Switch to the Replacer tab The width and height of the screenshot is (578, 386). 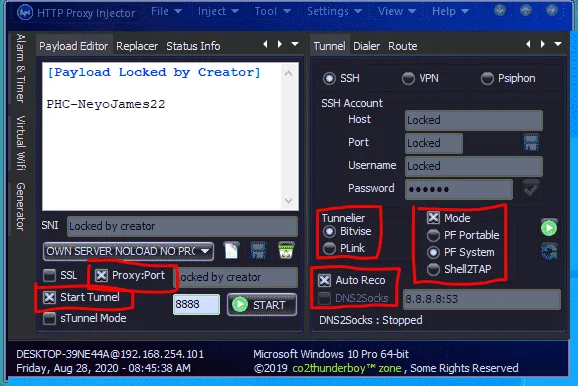coord(137,46)
